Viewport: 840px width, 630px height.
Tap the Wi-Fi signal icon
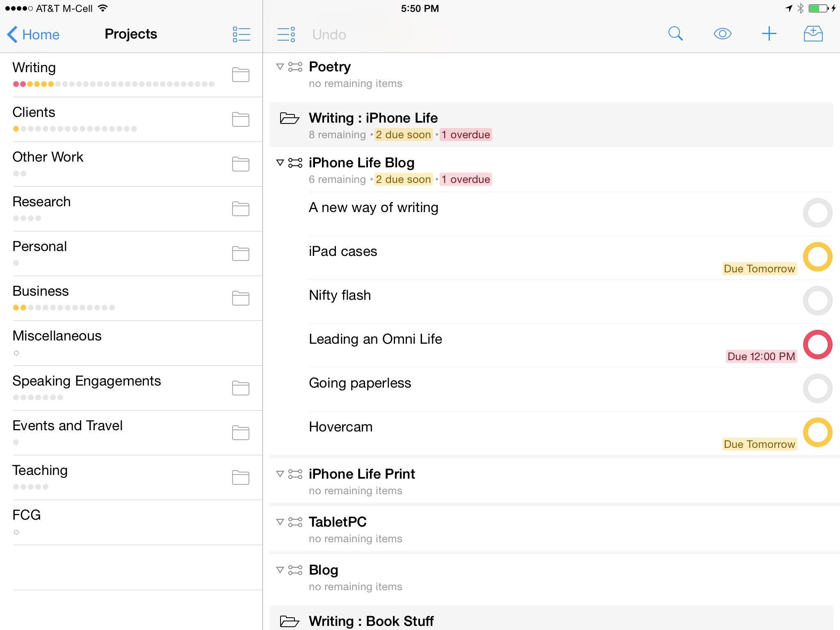103,8
